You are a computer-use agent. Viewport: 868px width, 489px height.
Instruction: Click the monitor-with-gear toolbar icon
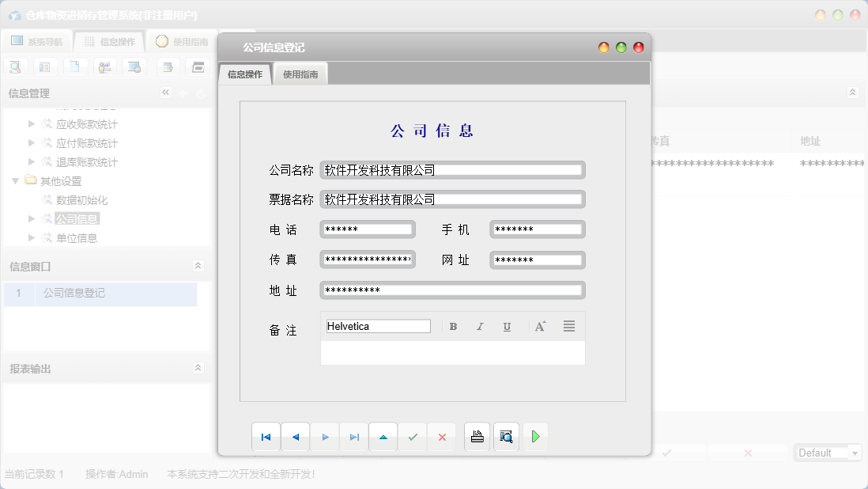click(x=134, y=67)
